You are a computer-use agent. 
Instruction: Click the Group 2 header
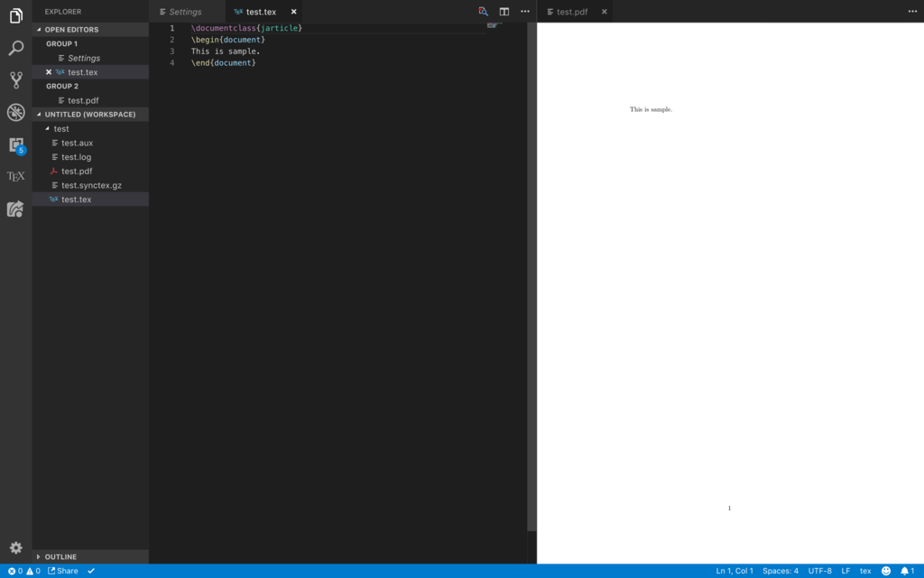coord(90,86)
